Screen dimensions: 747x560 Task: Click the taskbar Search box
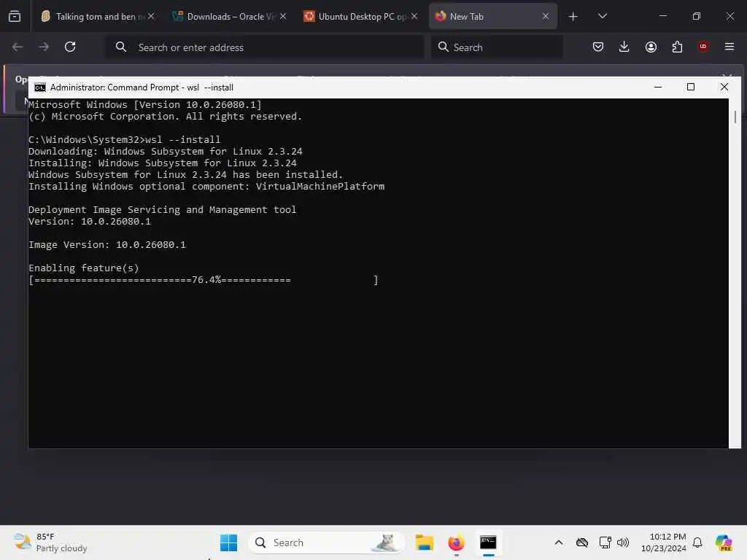[326, 542]
